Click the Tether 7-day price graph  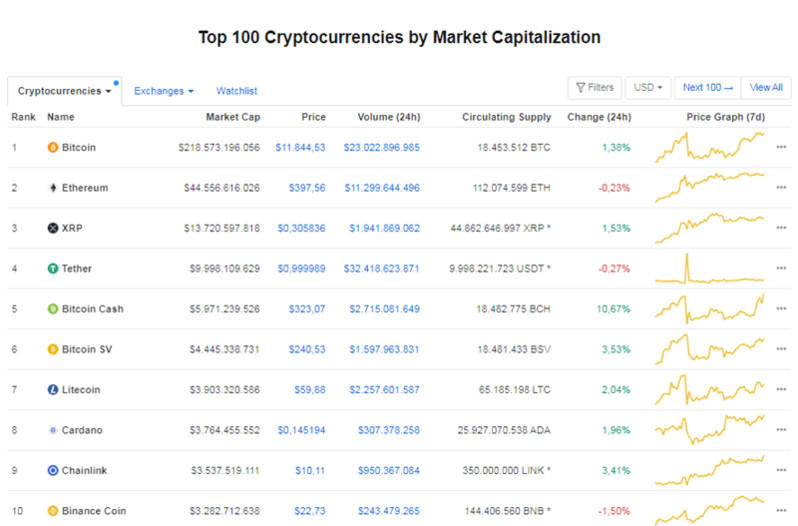tap(710, 269)
